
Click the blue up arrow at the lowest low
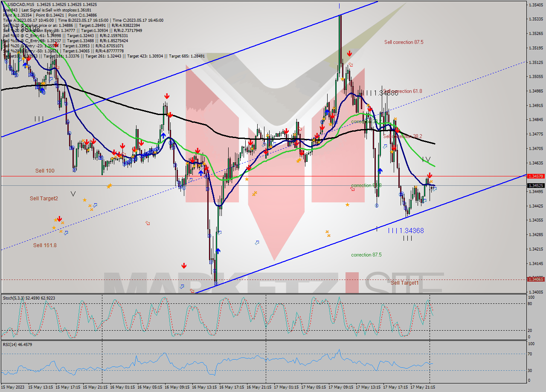pyautogui.click(x=218, y=251)
